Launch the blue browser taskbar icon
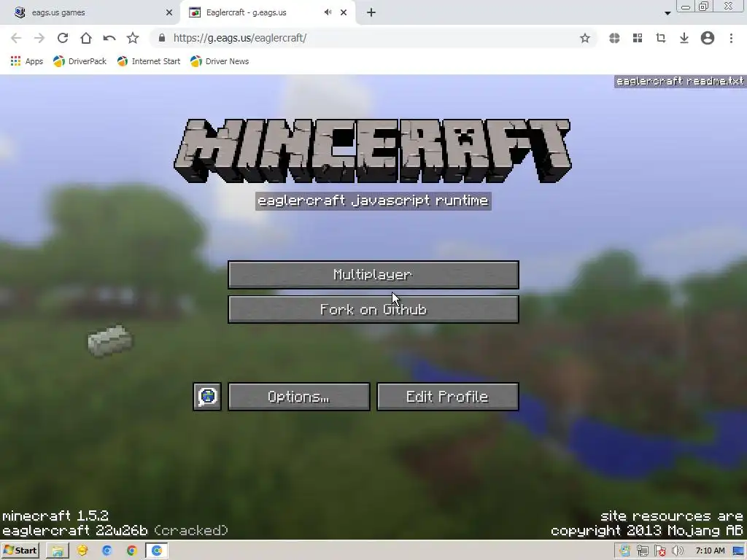Screen dimensions: 747x560 (107, 551)
